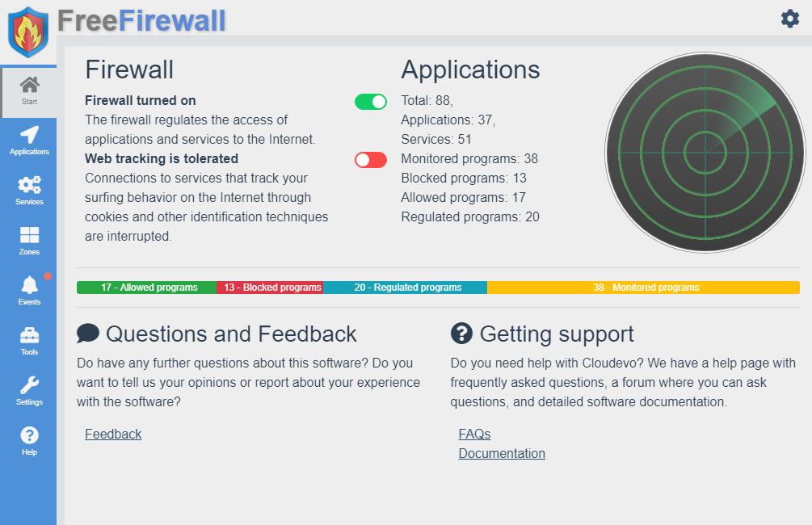Open the Documentation link
This screenshot has width=812, height=525.
(502, 454)
